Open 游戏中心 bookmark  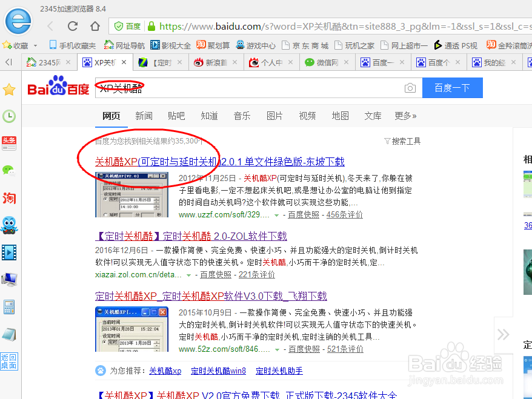(256, 45)
